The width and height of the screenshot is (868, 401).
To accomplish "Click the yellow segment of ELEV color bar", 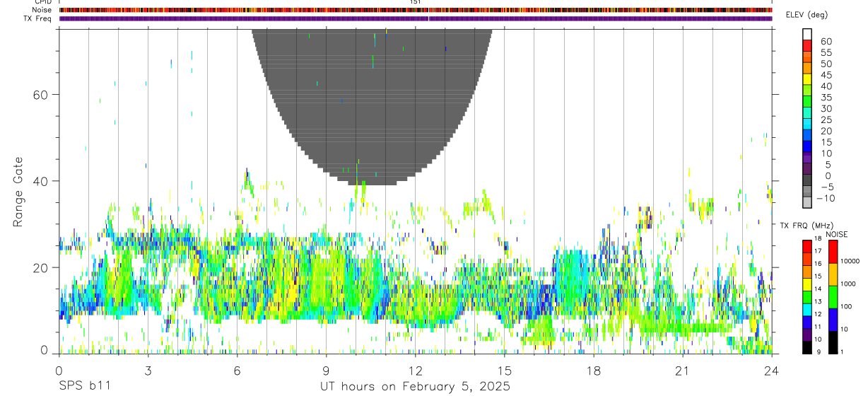I will (807, 79).
